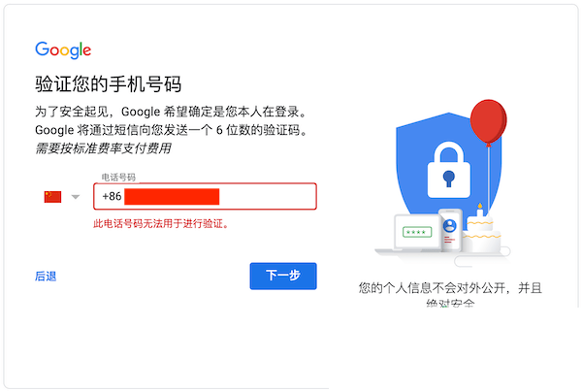The height and width of the screenshot is (392, 582).
Task: Click the white padlock icon on the shield
Action: [x=447, y=166]
